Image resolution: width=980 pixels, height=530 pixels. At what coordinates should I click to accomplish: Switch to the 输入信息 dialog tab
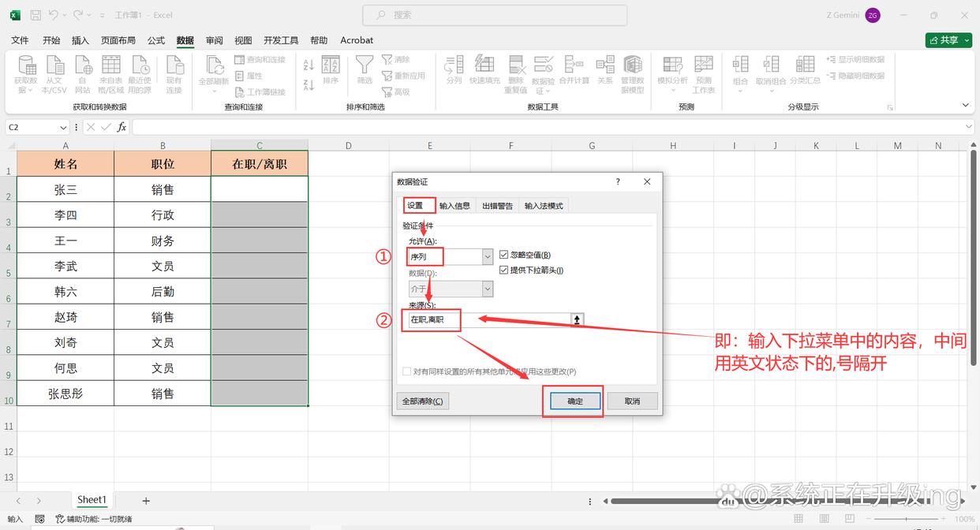click(x=454, y=206)
